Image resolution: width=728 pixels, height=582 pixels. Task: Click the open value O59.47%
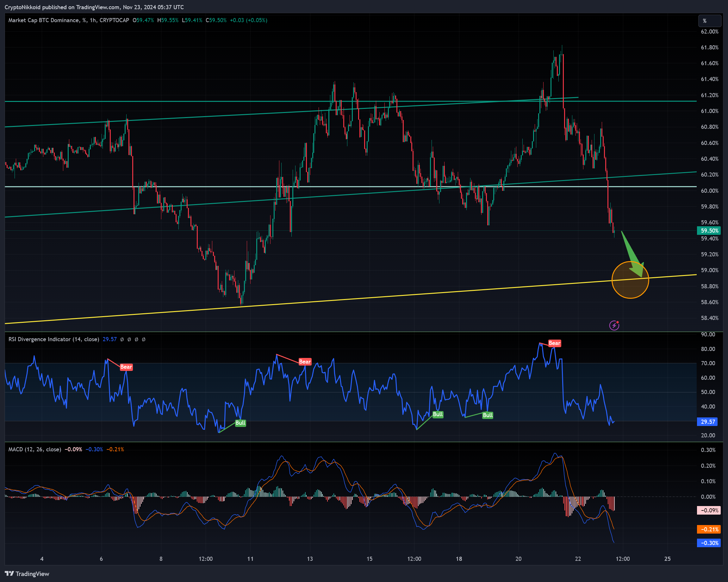click(143, 20)
